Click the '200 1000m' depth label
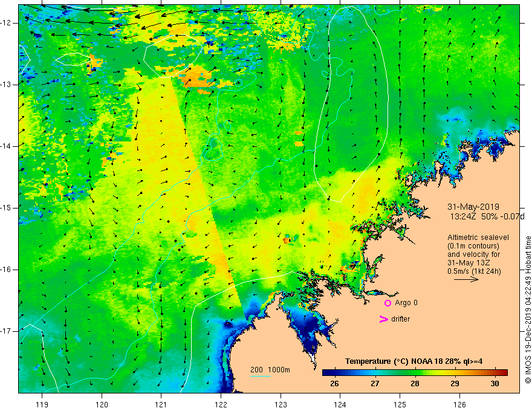 (x=270, y=370)
